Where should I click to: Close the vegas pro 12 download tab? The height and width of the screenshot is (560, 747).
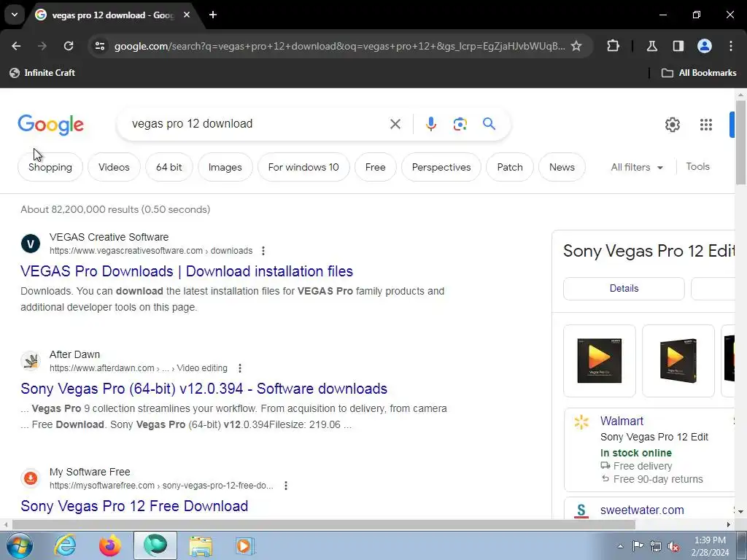coord(187,15)
